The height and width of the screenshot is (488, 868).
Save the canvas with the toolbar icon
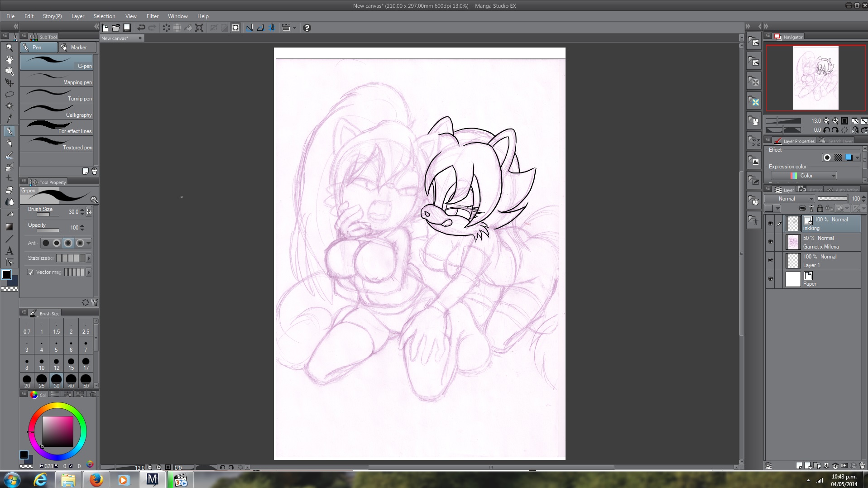pos(127,28)
